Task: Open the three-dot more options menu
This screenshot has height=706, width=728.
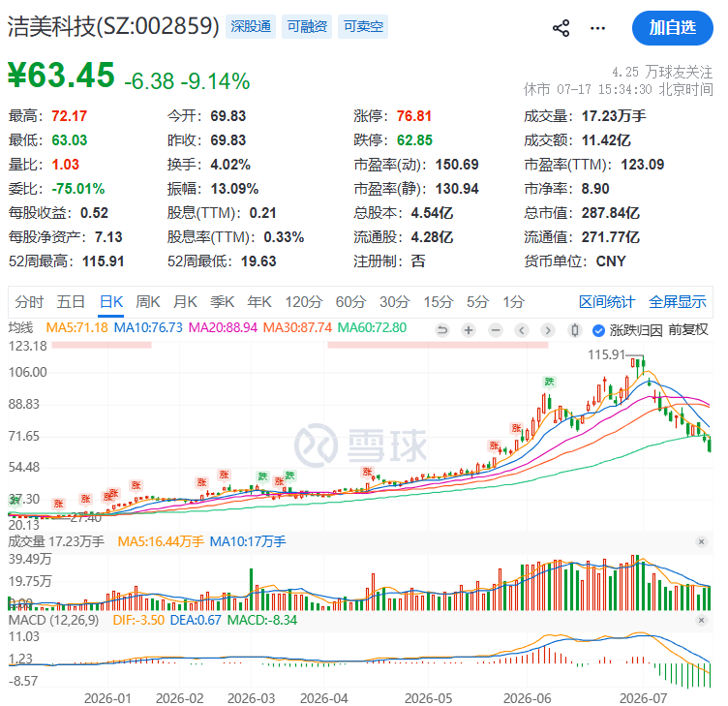Action: tap(597, 28)
